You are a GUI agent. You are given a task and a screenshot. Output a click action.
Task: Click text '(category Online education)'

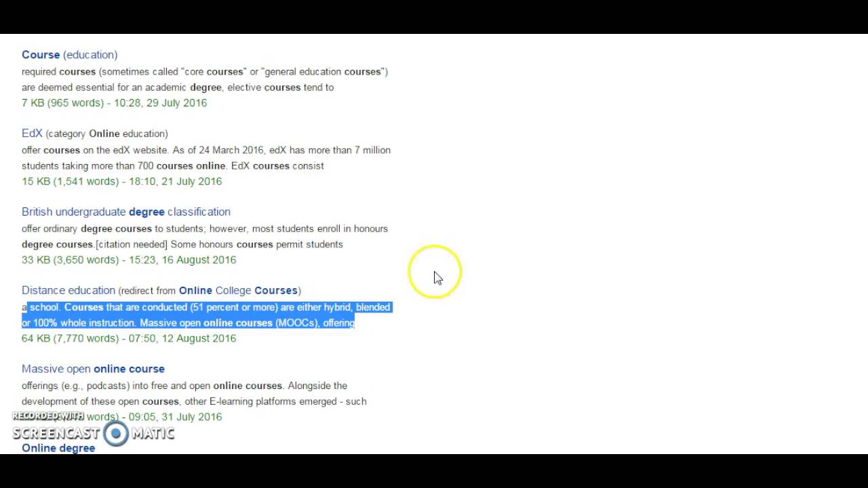coord(106,134)
